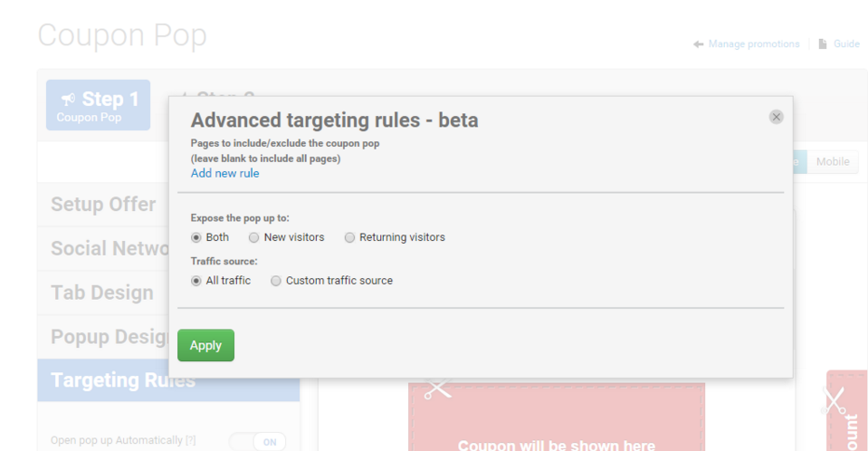The image size is (868, 451).
Task: Pick All traffic as traffic source
Action: tap(196, 281)
